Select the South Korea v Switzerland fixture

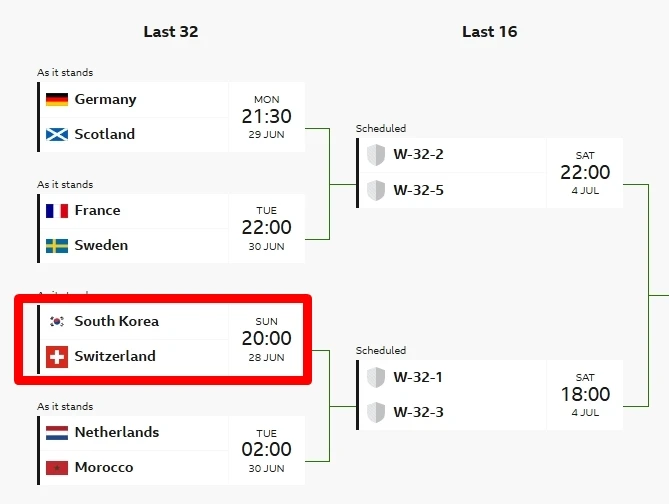point(163,340)
